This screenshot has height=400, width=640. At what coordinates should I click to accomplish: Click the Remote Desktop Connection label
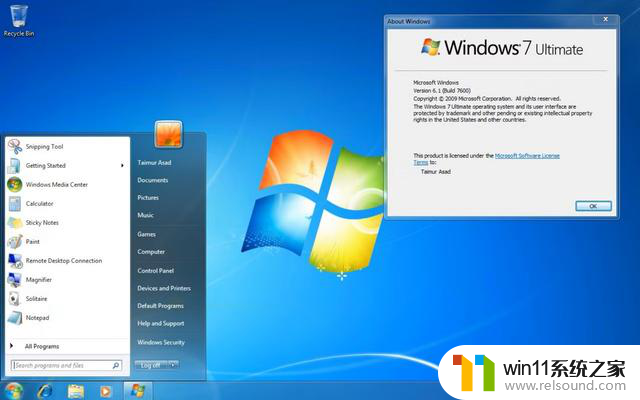(64, 261)
